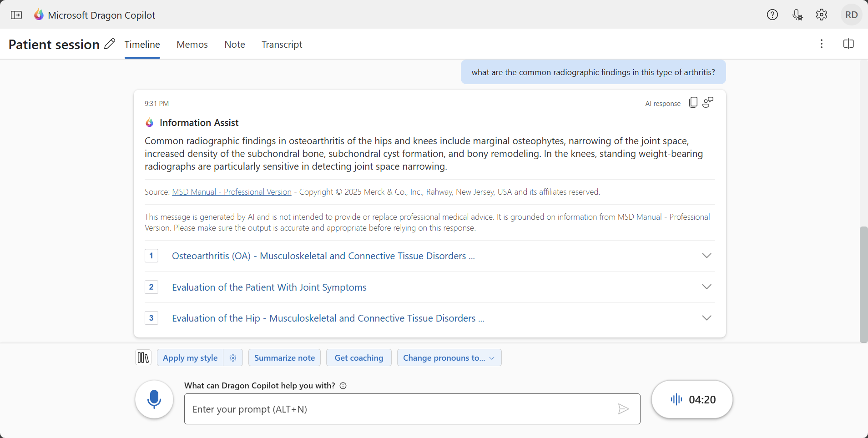This screenshot has height=438, width=868.
Task: Click the AI response label
Action: click(x=663, y=104)
